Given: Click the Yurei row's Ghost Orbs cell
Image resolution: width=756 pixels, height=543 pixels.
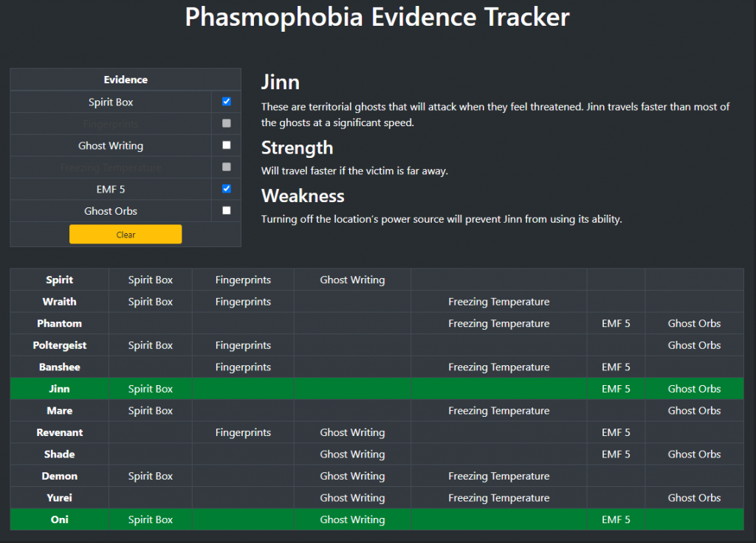Looking at the screenshot, I should [x=693, y=497].
